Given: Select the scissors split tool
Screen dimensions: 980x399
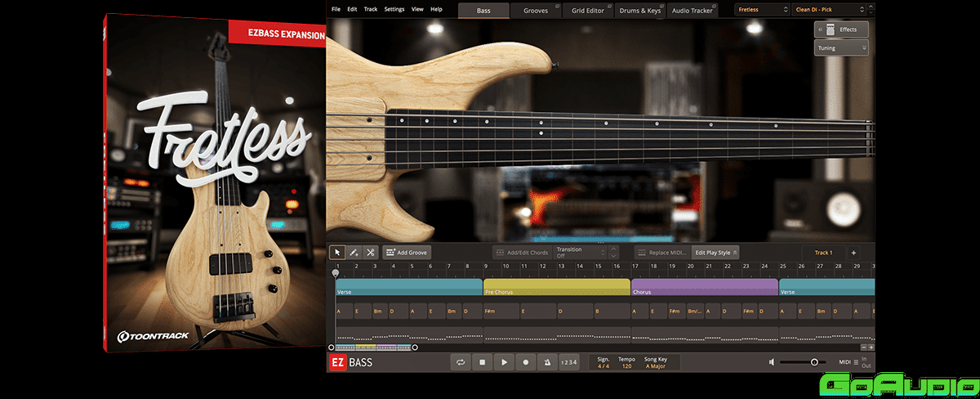Looking at the screenshot, I should point(370,253).
